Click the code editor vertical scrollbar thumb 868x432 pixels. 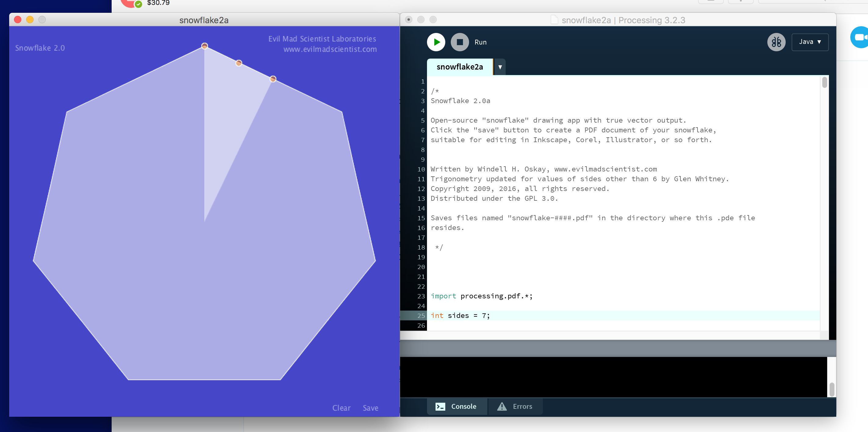point(824,83)
